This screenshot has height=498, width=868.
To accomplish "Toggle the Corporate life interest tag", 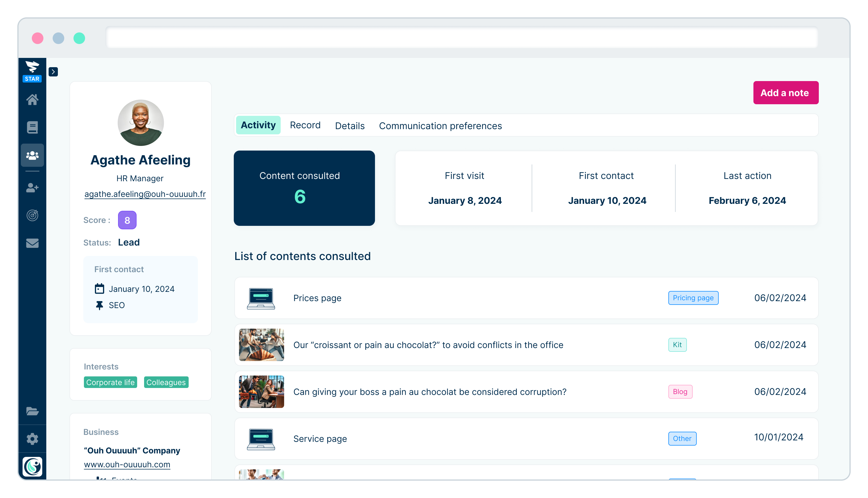I will click(x=110, y=382).
